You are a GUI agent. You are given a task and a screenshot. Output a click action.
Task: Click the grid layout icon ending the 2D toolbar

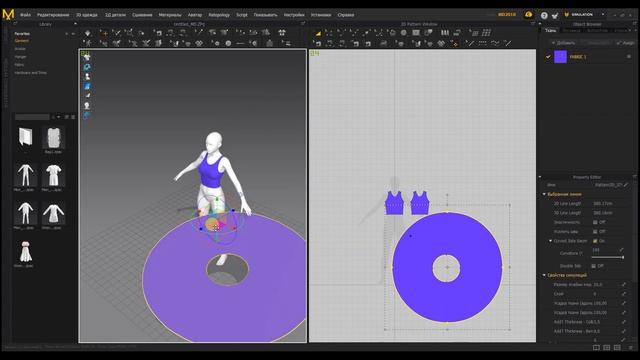[486, 33]
